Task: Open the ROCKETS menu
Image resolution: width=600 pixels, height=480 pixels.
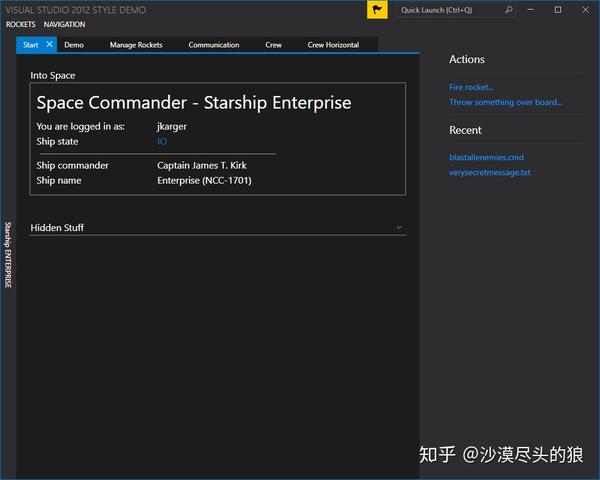Action: [x=21, y=24]
